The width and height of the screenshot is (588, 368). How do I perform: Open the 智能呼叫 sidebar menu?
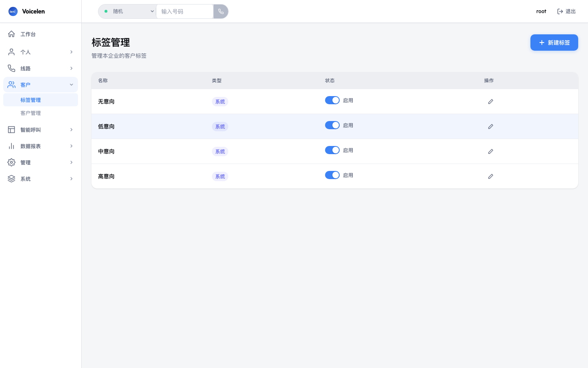(40, 130)
